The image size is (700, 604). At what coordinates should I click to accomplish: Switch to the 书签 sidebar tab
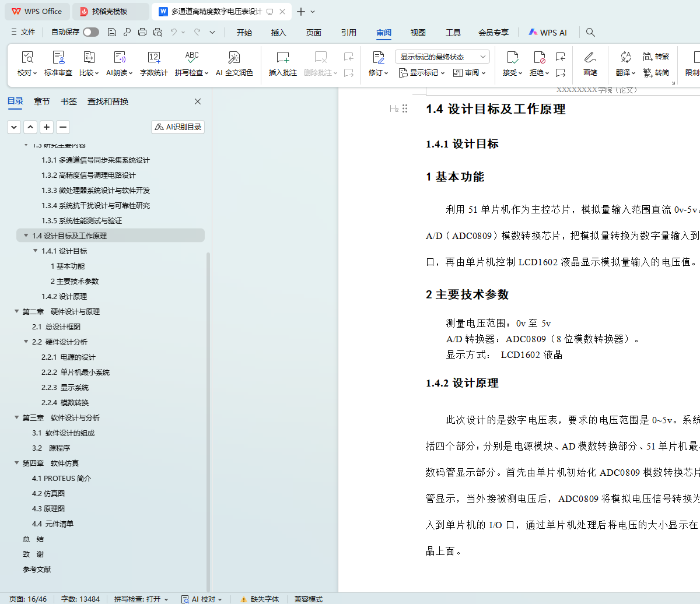[69, 101]
